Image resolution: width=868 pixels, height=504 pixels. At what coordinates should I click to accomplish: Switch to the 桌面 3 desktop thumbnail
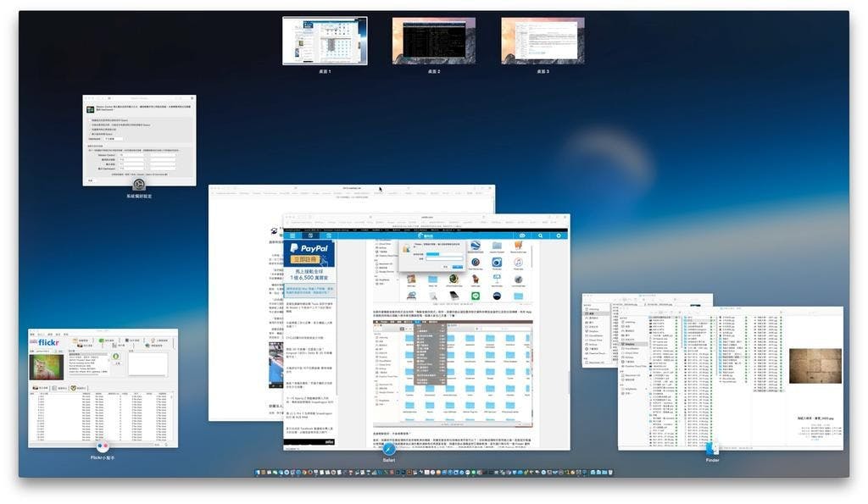(542, 41)
